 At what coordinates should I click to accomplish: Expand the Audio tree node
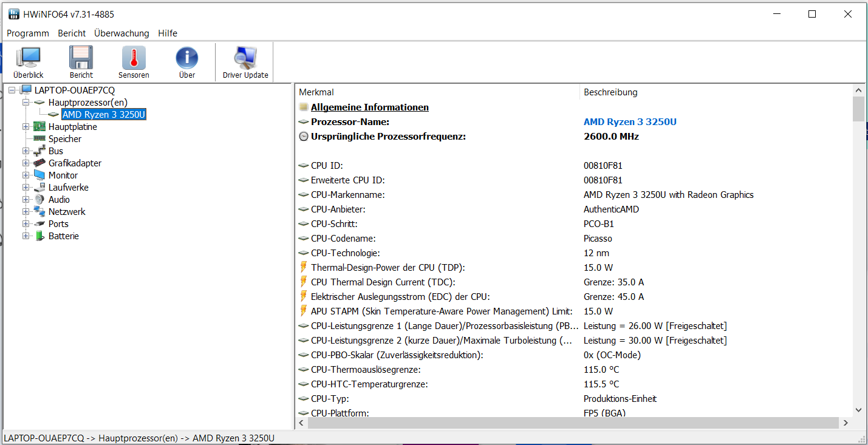tap(26, 200)
